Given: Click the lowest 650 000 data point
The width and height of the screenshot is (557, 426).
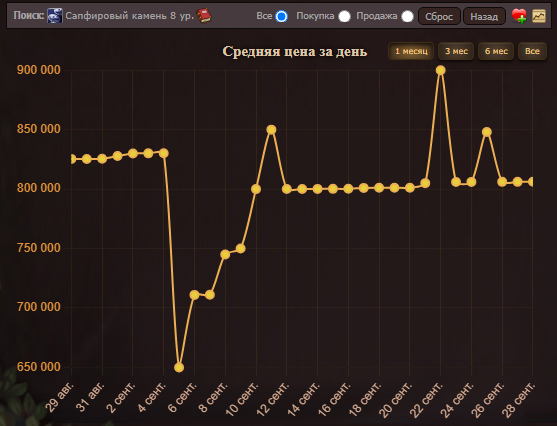Looking at the screenshot, I should tap(179, 367).
